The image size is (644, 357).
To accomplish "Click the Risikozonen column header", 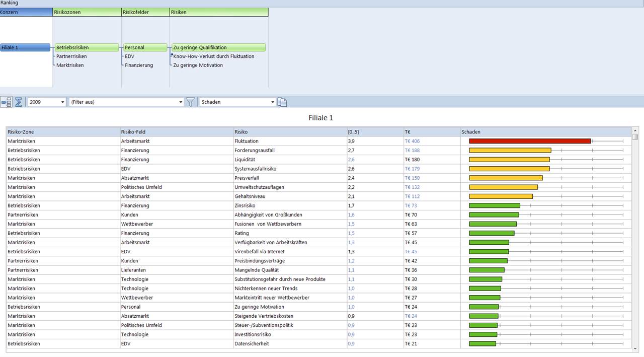I will (x=87, y=12).
